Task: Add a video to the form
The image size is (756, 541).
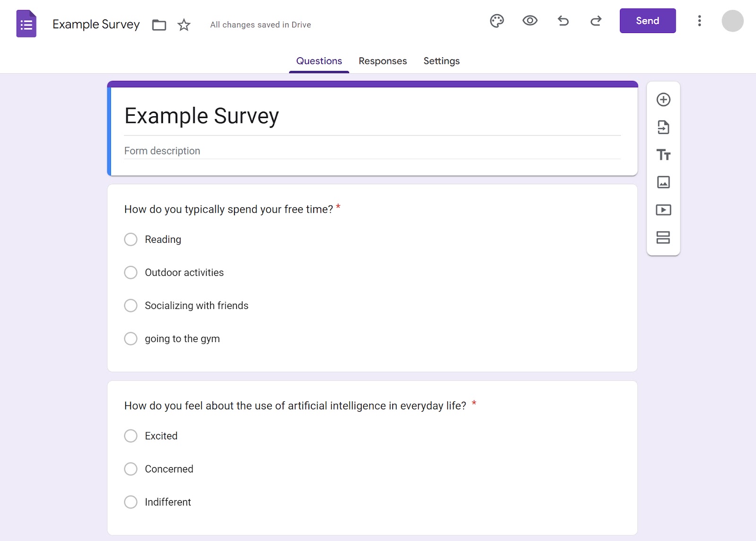Action: 663,210
